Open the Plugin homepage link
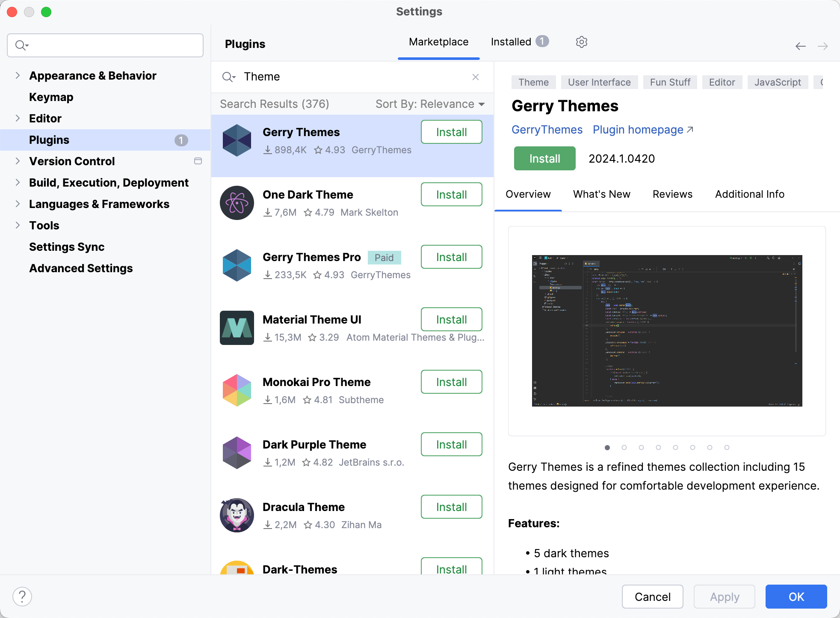840x618 pixels. tap(643, 130)
